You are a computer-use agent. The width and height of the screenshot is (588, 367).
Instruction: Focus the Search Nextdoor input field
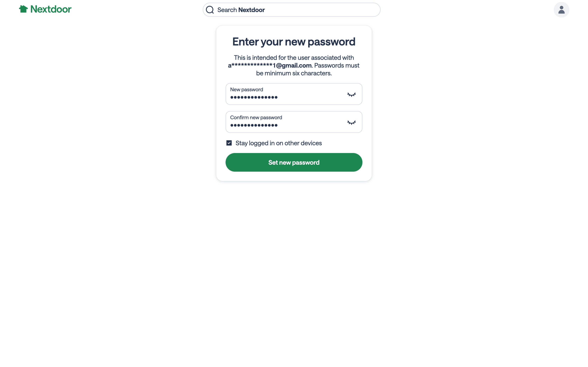[296, 10]
